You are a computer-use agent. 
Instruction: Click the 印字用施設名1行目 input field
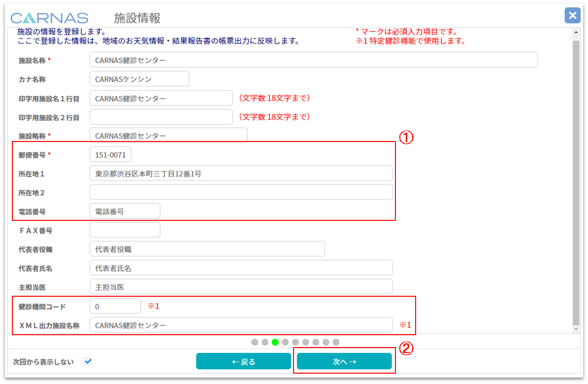coord(161,98)
